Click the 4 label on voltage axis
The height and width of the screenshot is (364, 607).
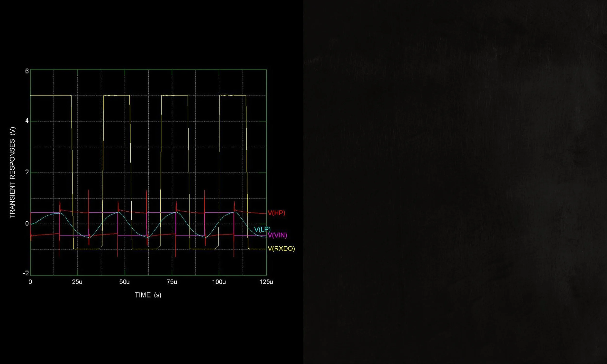coord(27,121)
